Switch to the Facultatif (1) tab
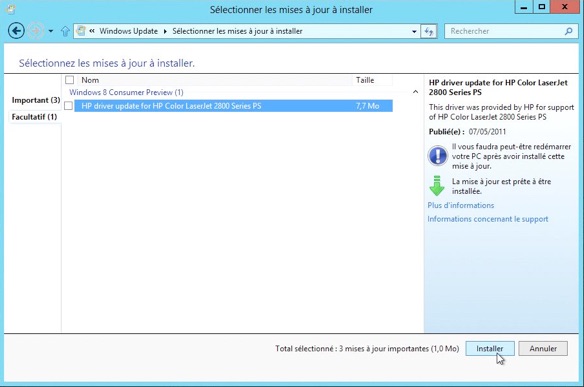Screen dimensions: 584x387 [x=34, y=117]
